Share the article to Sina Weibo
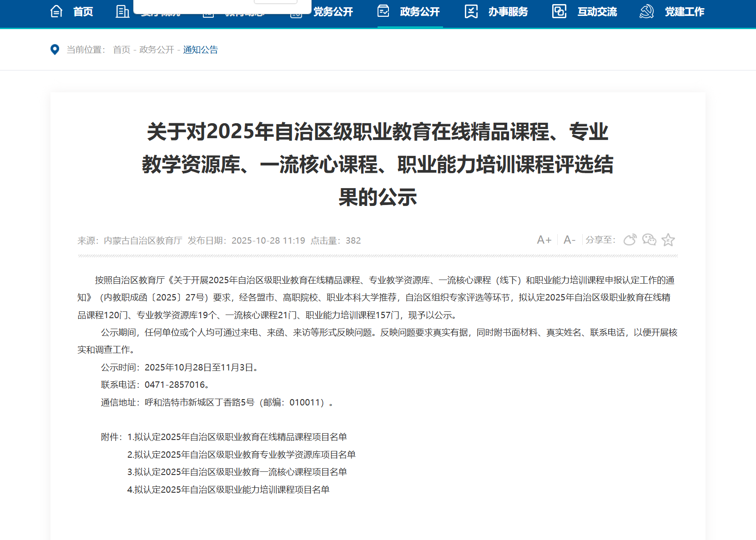The width and height of the screenshot is (756, 540). point(630,240)
